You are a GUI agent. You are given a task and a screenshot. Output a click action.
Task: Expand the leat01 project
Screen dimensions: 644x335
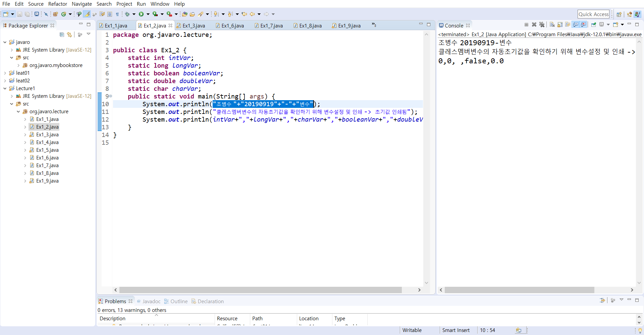pyautogui.click(x=5, y=73)
